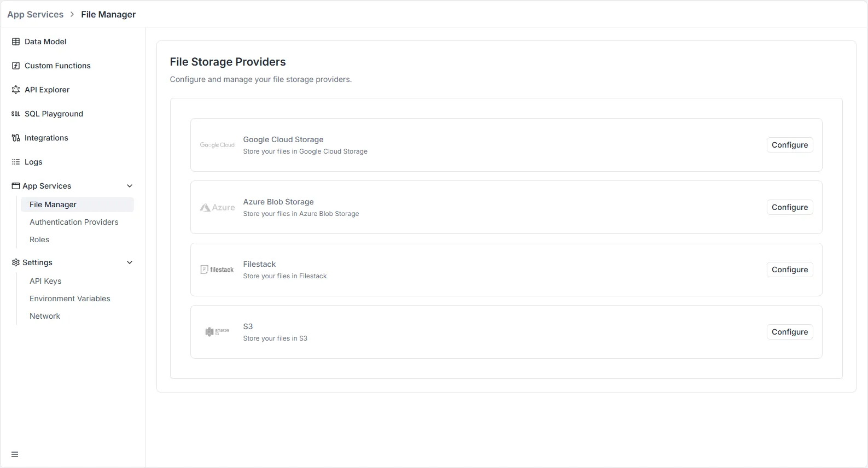Click the API Explorer icon
The width and height of the screenshot is (868, 468).
tap(16, 90)
